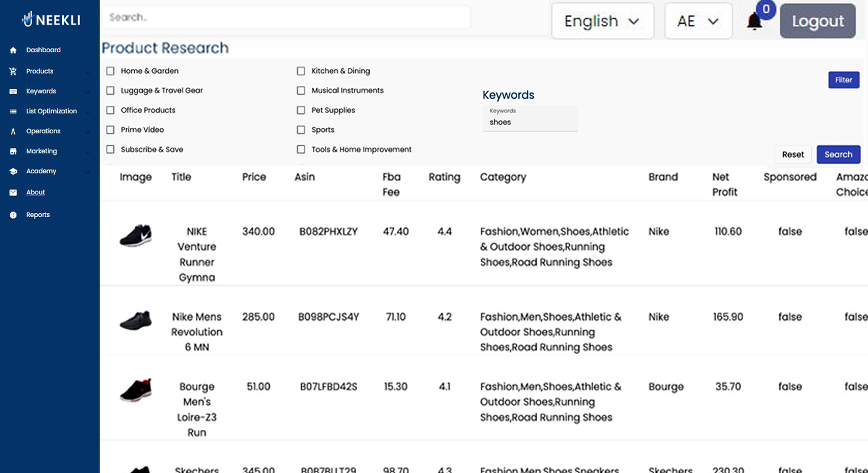Image resolution: width=868 pixels, height=473 pixels.
Task: Click the 340.00 price value
Action: tap(258, 232)
